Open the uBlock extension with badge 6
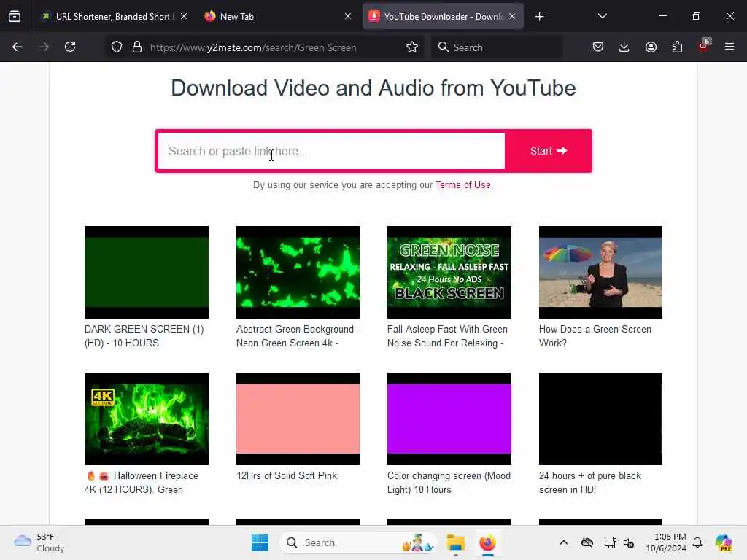Screen dimensions: 747x560 tap(704, 46)
